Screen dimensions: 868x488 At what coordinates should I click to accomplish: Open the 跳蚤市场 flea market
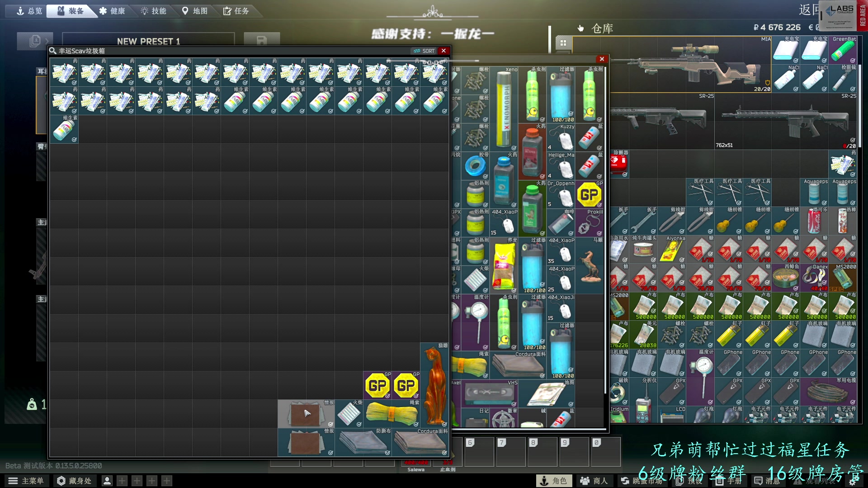(641, 481)
